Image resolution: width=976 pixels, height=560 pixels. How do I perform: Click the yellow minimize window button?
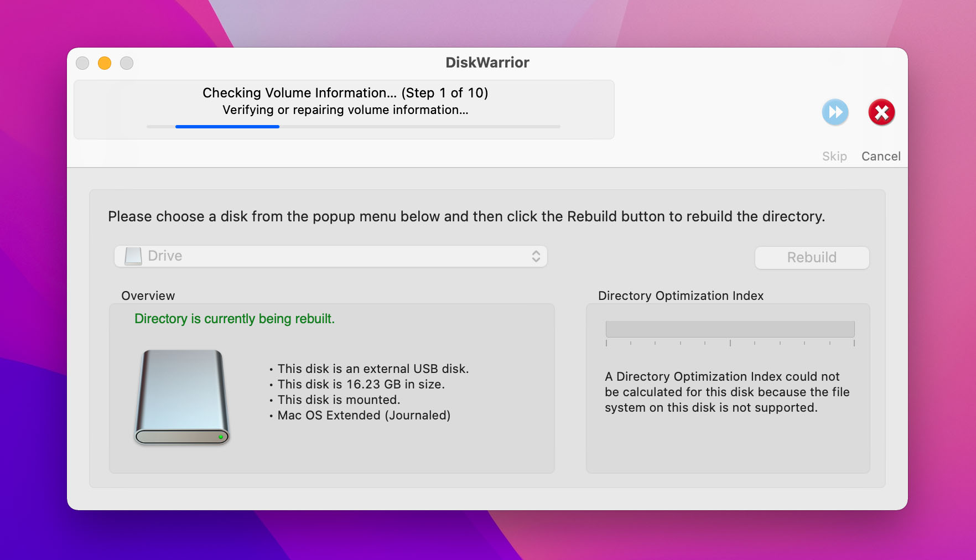[x=105, y=63]
